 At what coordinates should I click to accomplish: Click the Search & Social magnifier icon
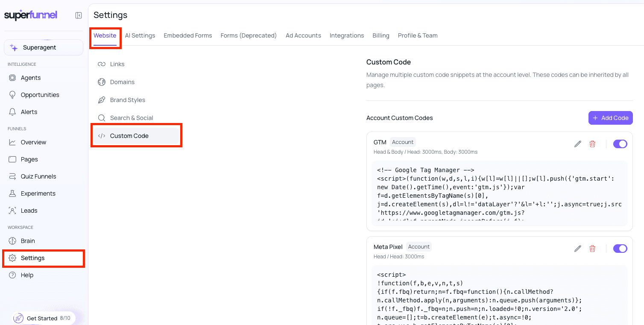point(102,118)
